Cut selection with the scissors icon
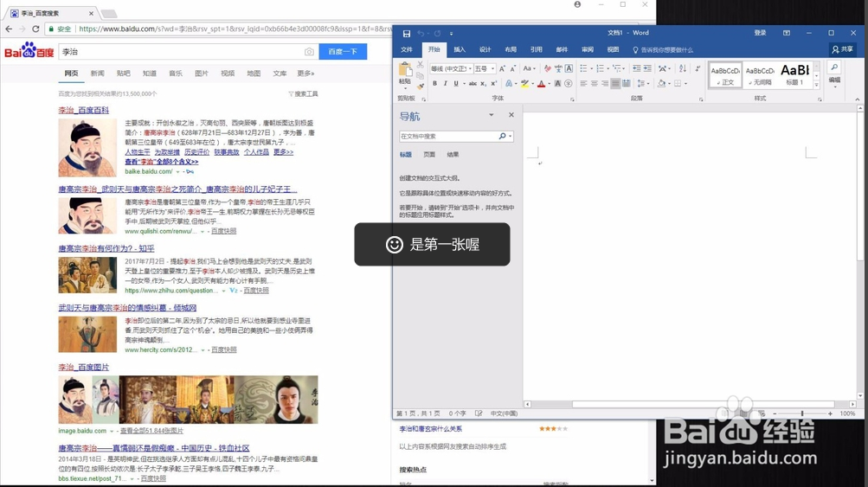 (421, 65)
